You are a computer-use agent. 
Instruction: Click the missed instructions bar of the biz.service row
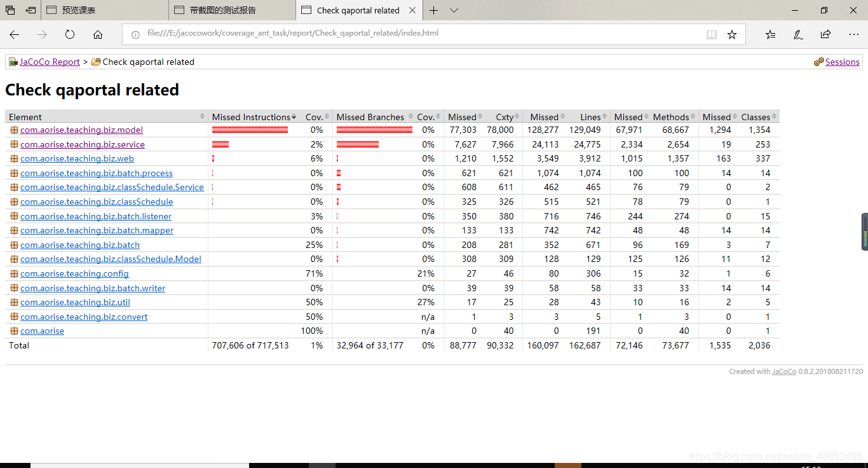220,144
